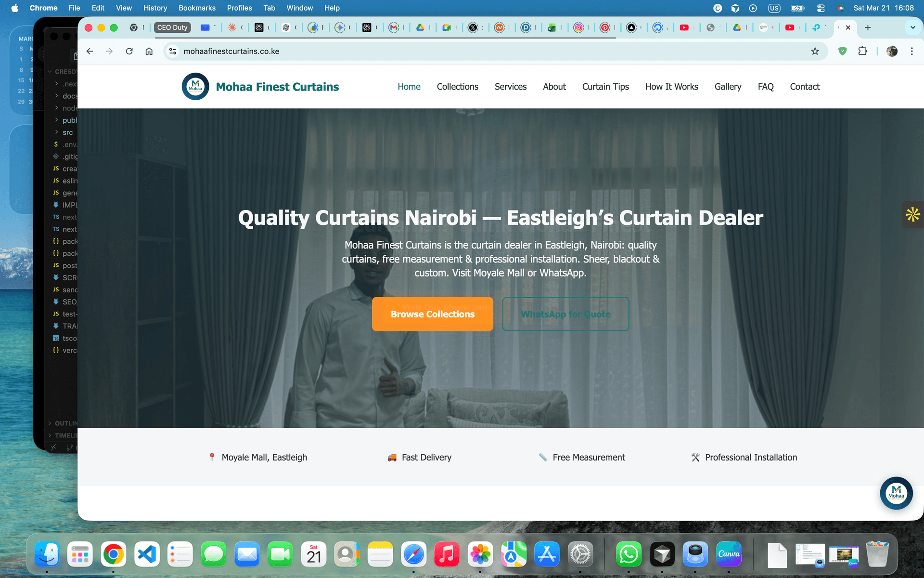The height and width of the screenshot is (578, 924).
Task: Open the Apple menu
Action: click(x=15, y=8)
